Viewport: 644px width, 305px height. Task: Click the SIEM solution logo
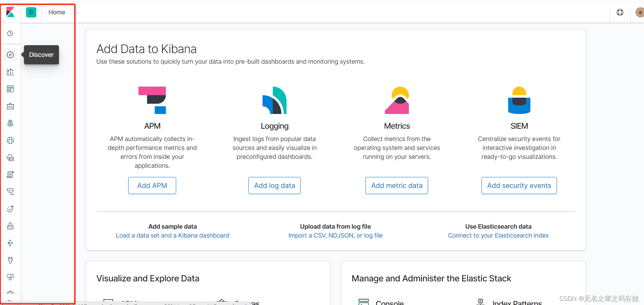519,100
